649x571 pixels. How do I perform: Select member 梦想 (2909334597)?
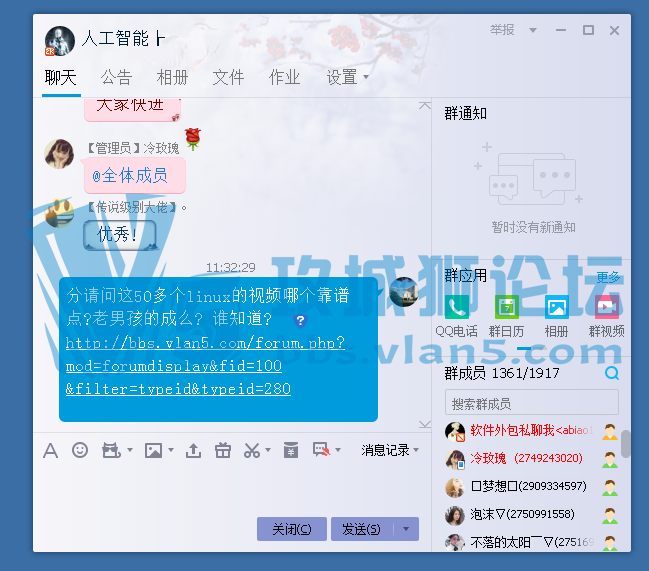[x=531, y=487]
